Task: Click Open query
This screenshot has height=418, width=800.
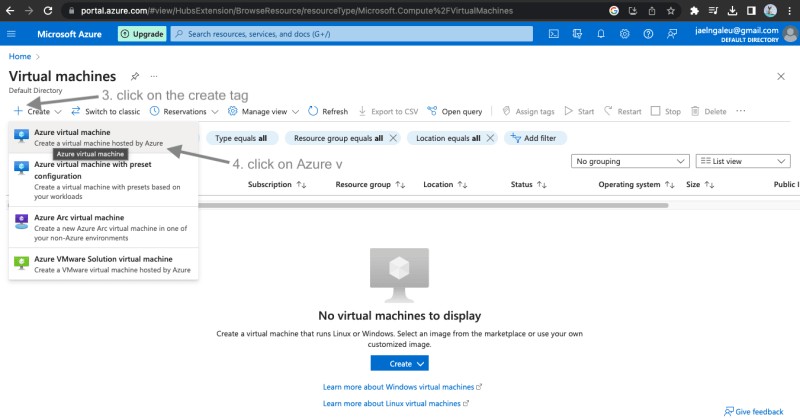Action: point(455,111)
